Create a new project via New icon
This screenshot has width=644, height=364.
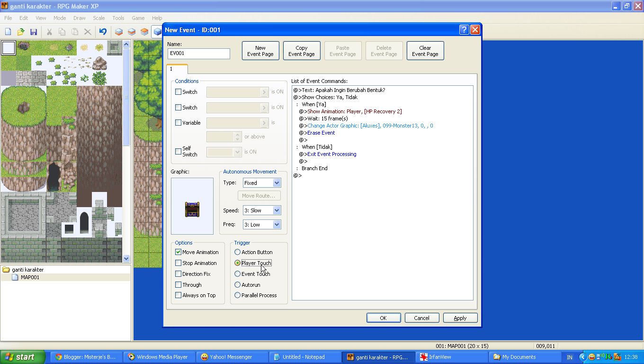[x=8, y=31]
